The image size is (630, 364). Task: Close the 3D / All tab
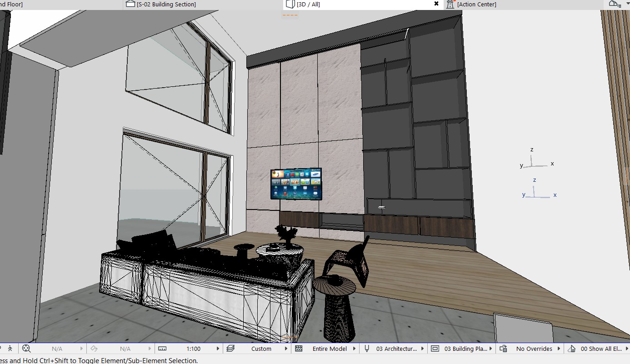[x=436, y=4]
